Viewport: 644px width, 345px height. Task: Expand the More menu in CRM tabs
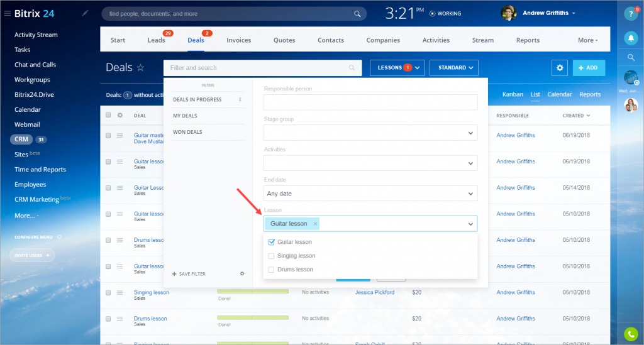pyautogui.click(x=588, y=40)
